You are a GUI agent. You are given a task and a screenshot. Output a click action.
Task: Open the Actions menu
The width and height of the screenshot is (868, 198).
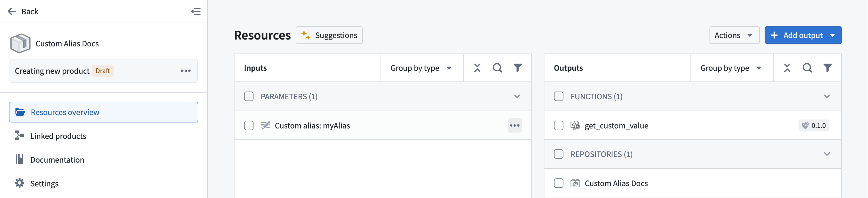[734, 35]
